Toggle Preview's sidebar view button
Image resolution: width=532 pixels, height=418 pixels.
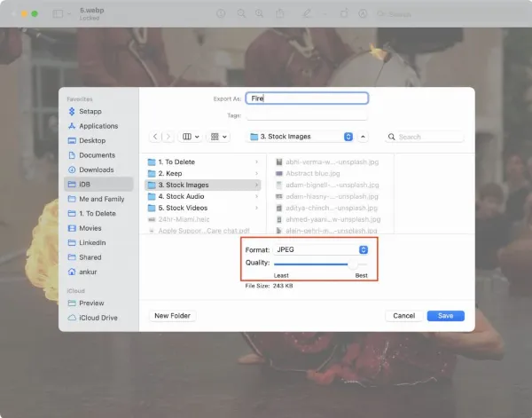pyautogui.click(x=58, y=13)
